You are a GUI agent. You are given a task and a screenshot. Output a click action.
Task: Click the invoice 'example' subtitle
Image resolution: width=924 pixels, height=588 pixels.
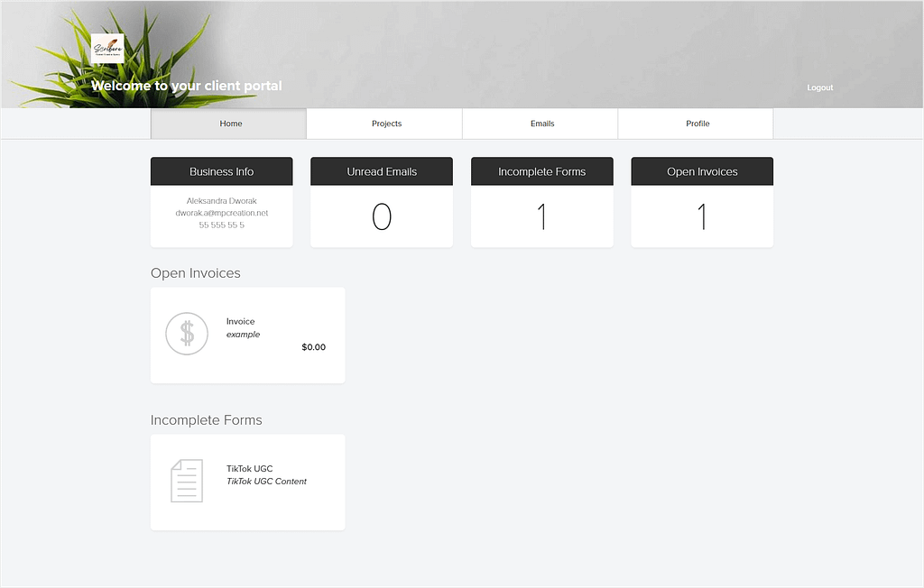(243, 334)
